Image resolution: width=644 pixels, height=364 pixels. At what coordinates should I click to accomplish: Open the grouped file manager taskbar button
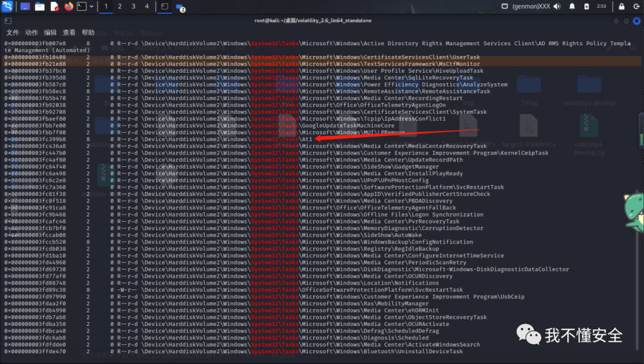point(180,7)
